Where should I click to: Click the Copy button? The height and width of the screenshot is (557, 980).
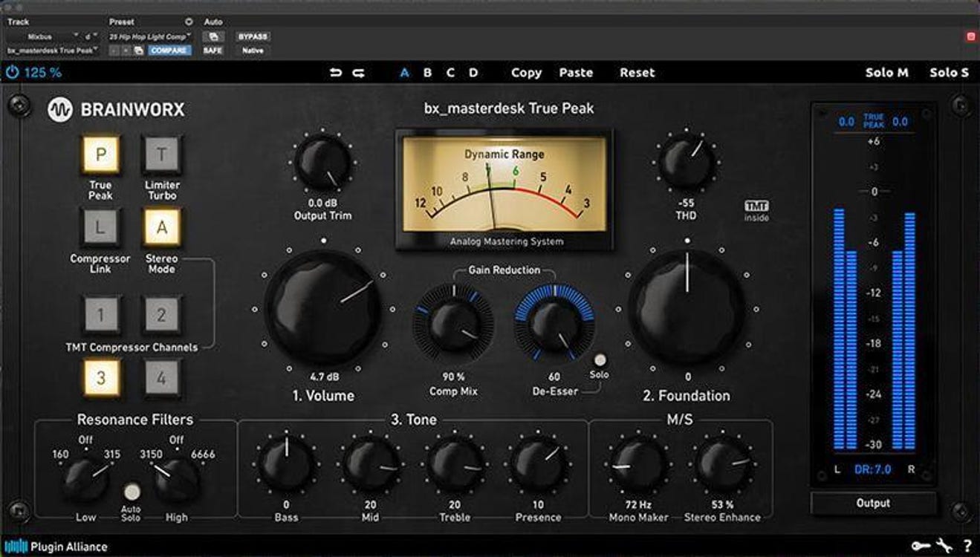point(527,72)
